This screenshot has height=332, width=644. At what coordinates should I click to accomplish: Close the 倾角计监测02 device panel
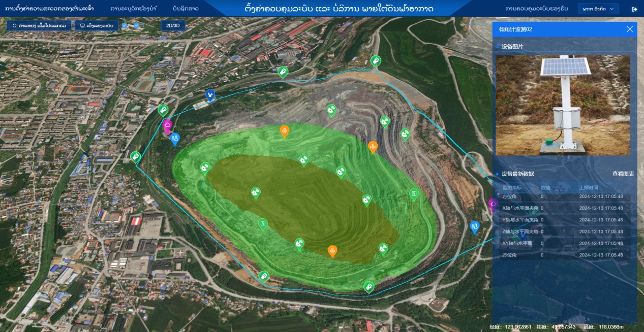(x=629, y=29)
